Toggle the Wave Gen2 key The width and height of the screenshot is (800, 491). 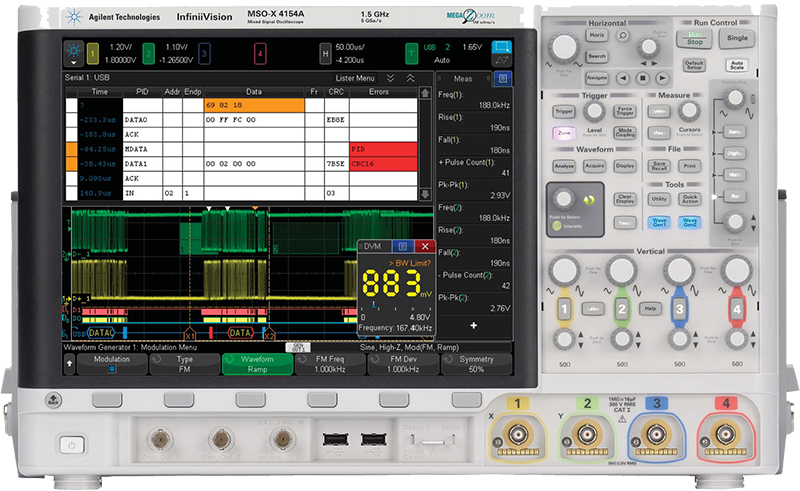point(690,222)
